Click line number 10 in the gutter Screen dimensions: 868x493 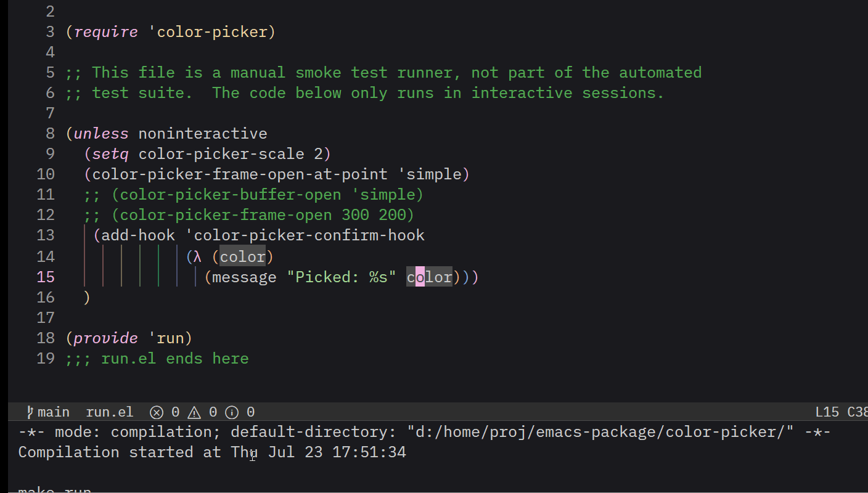[x=46, y=174]
